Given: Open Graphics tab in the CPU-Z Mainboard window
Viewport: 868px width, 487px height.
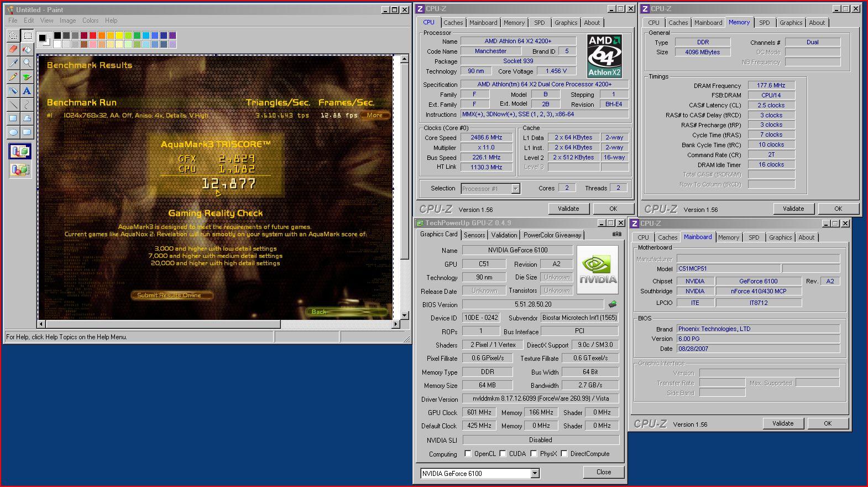Looking at the screenshot, I should (x=780, y=237).
